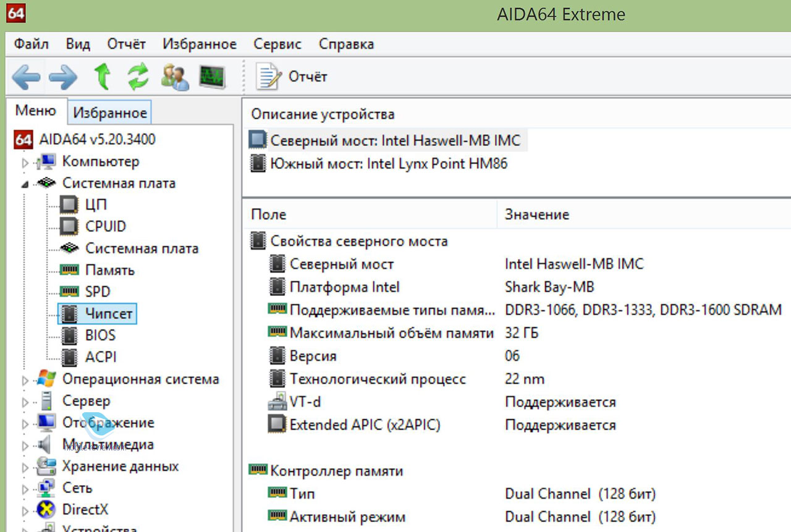Select Свойства северного моста group row
The height and width of the screenshot is (532, 791).
[359, 242]
